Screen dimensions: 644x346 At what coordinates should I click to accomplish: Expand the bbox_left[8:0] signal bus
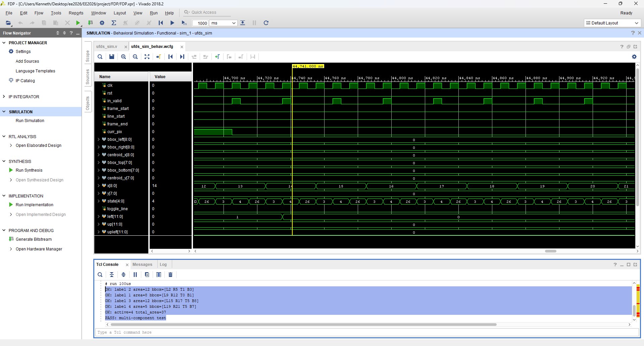click(99, 139)
